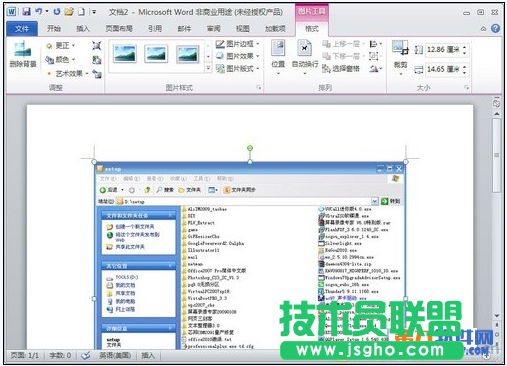The width and height of the screenshot is (507, 366).
Task: Open the Artistic Effects (艺术效果) menu
Action: 68,73
